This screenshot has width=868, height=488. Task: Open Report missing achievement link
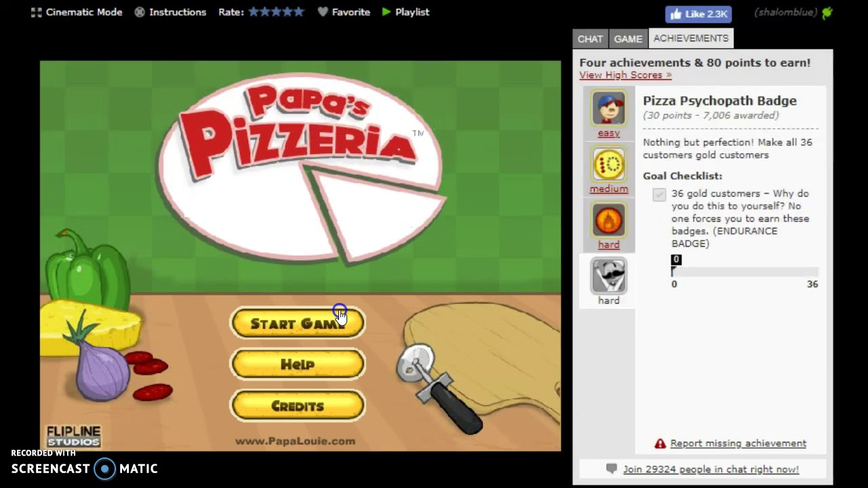click(738, 443)
